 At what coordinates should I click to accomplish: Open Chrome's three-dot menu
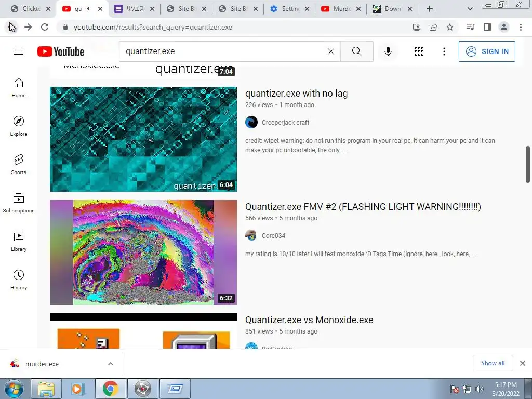[x=521, y=27]
